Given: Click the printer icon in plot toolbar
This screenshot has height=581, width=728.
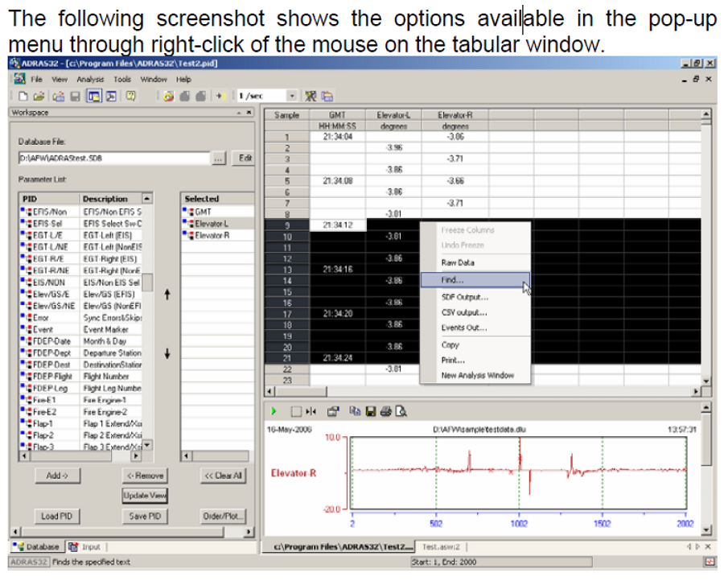Looking at the screenshot, I should click(386, 411).
